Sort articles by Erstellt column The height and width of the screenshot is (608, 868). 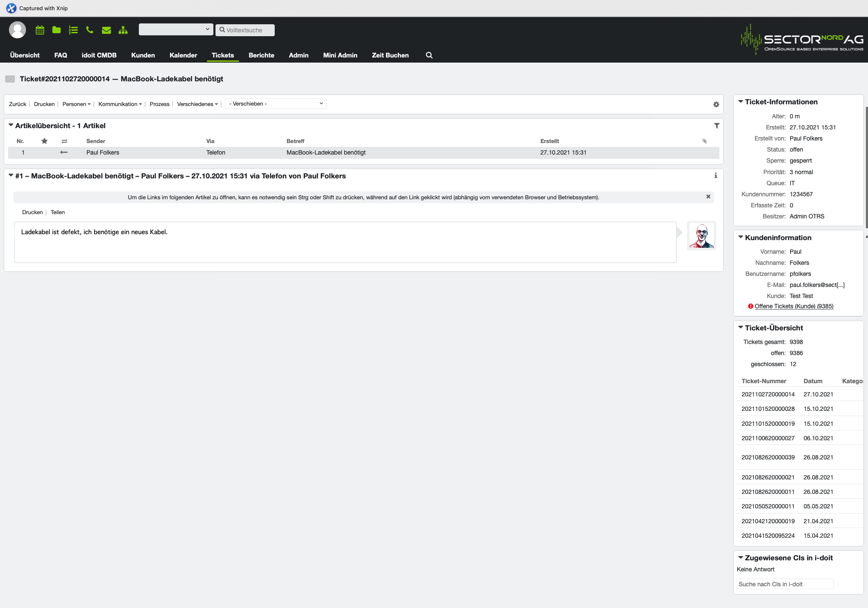tap(549, 141)
